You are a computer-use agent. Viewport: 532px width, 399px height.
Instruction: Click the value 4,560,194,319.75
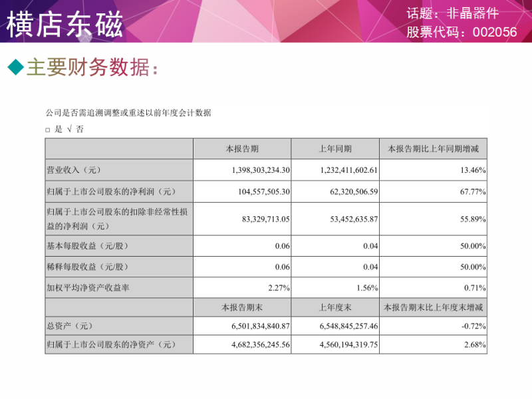348,344
